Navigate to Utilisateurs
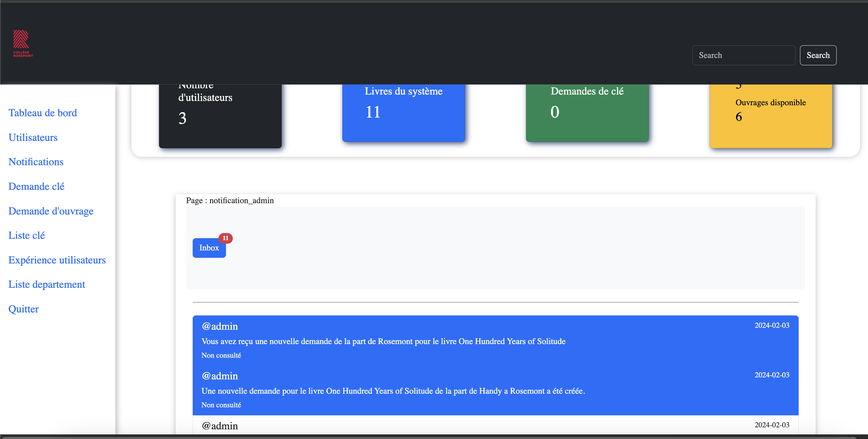The height and width of the screenshot is (439, 868). 33,137
